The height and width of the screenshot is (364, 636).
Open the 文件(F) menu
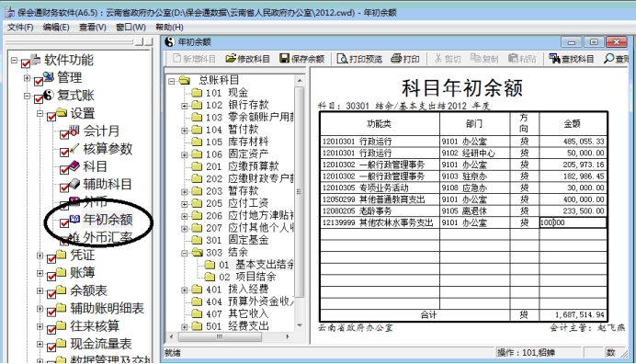(x=20, y=28)
